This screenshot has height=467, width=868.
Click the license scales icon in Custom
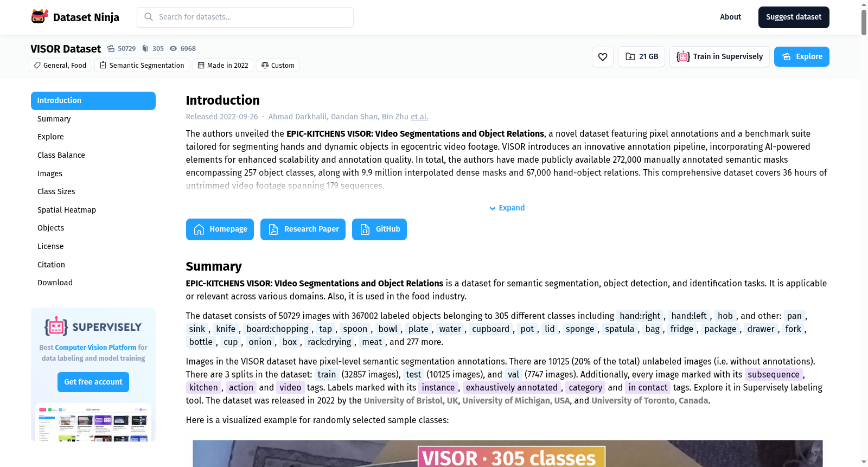click(265, 65)
